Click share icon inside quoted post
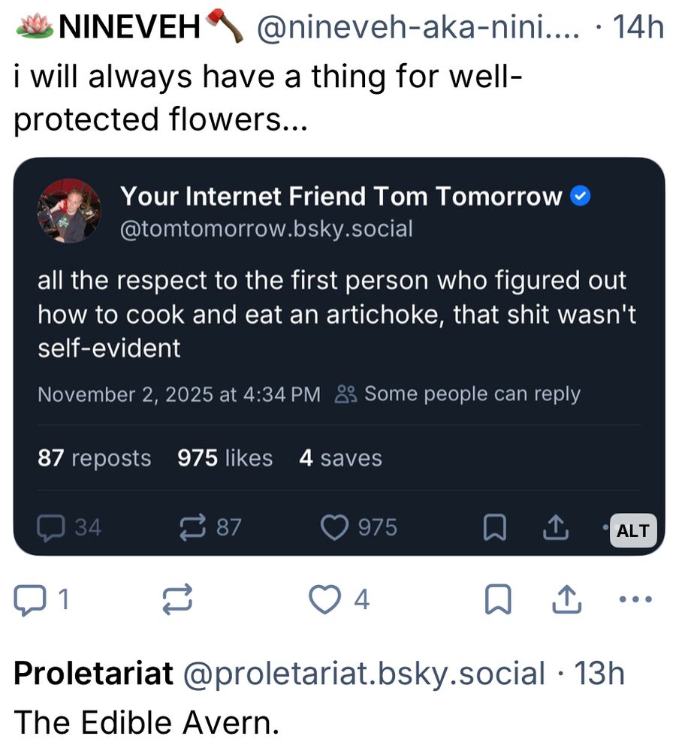Screen dimensions: 700x751 [x=555, y=529]
